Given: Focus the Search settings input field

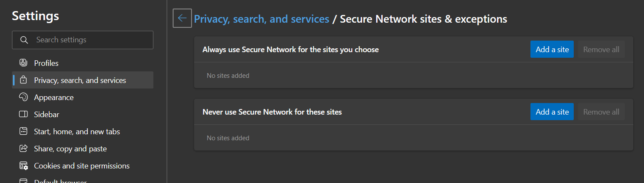Looking at the screenshot, I should click(x=83, y=40).
